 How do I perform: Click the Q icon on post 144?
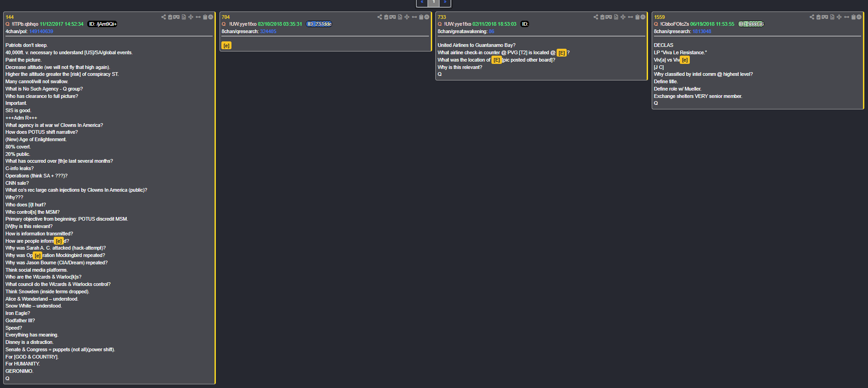click(7, 24)
